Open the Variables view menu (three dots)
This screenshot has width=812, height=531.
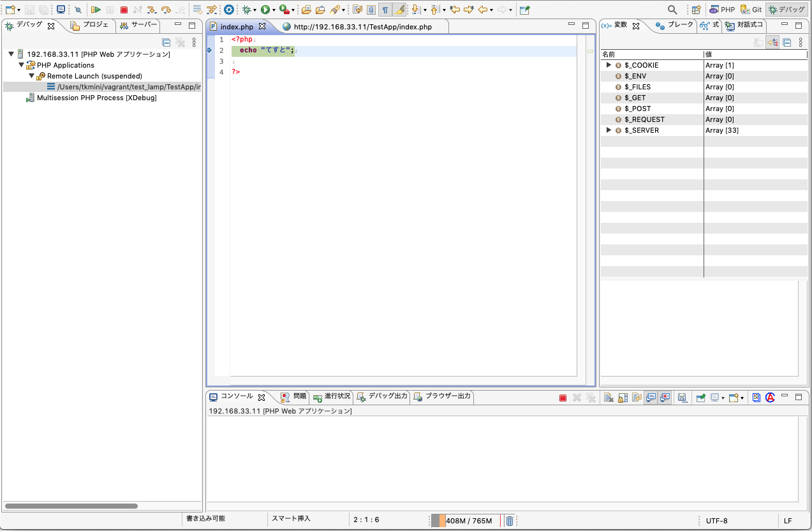801,42
